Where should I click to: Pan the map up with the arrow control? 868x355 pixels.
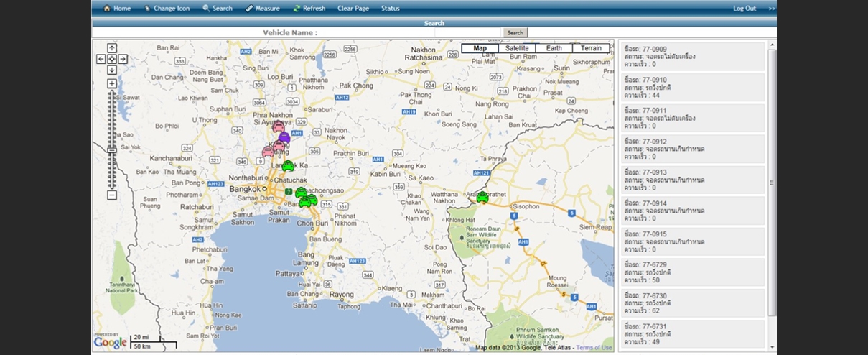tap(112, 48)
